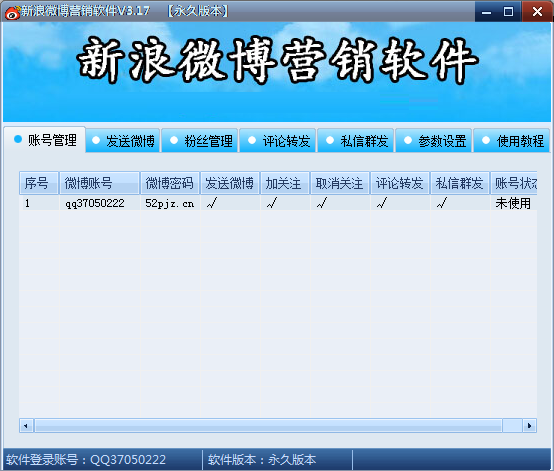Toggle the 加关注 checkmark in row 1

pyautogui.click(x=272, y=203)
